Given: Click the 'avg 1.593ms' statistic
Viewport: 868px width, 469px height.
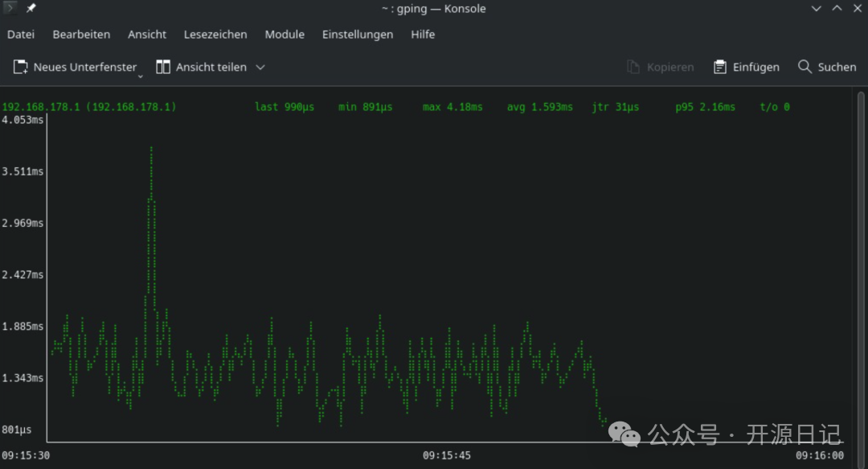Looking at the screenshot, I should point(540,107).
